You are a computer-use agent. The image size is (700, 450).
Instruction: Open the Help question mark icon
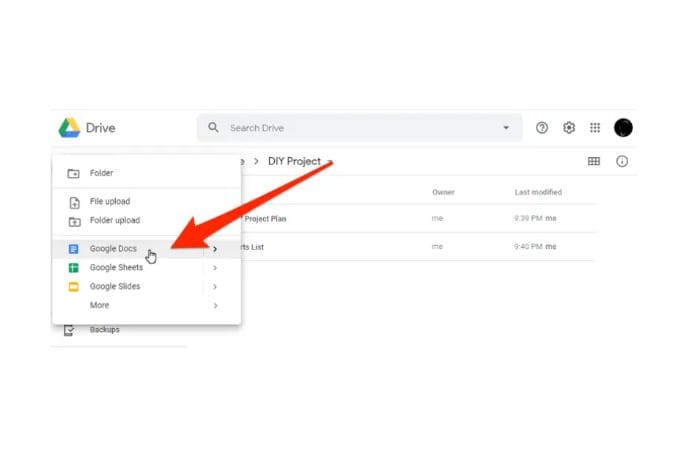[x=542, y=128]
